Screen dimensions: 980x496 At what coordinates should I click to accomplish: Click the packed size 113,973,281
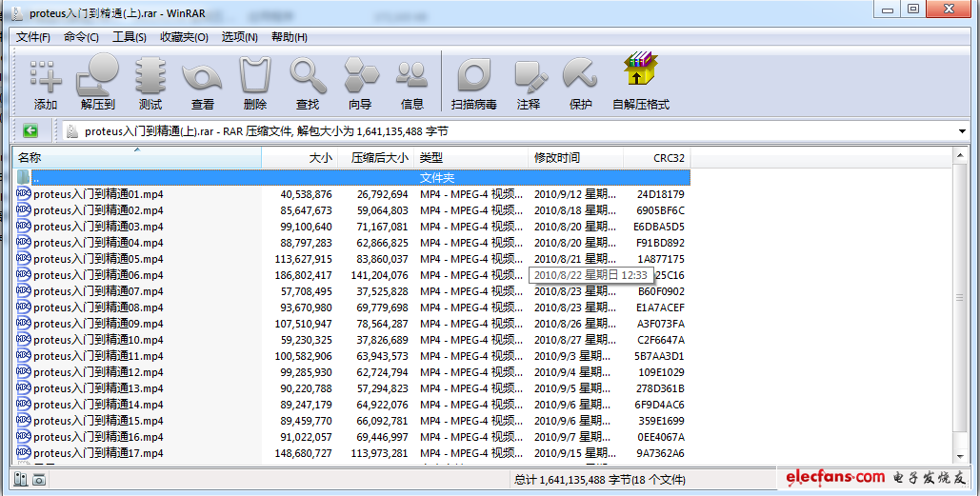(x=379, y=453)
